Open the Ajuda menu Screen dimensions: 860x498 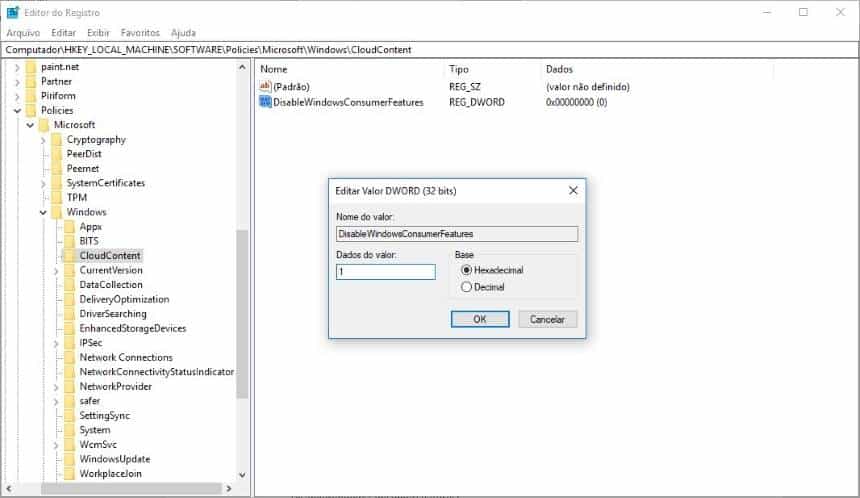[x=183, y=33]
